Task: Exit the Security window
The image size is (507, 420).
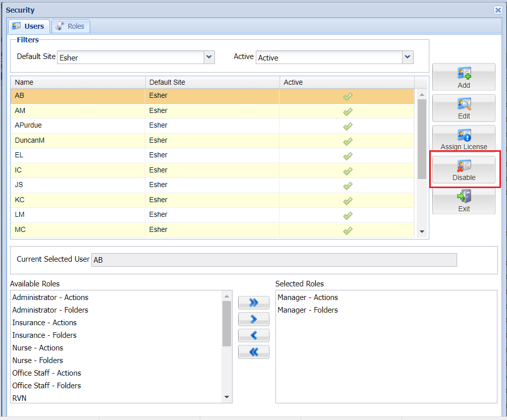Action: click(464, 201)
